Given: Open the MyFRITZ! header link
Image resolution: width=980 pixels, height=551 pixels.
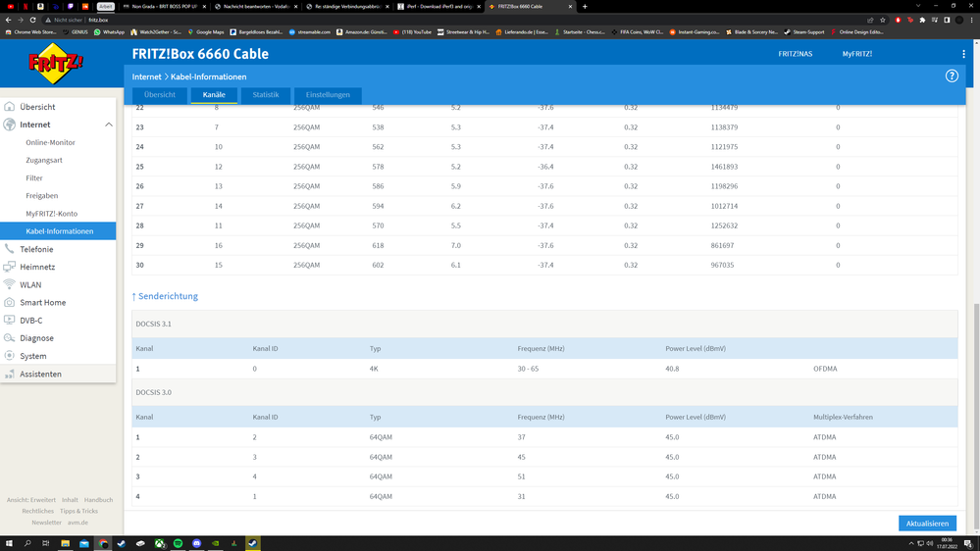Looking at the screenshot, I should tap(856, 54).
